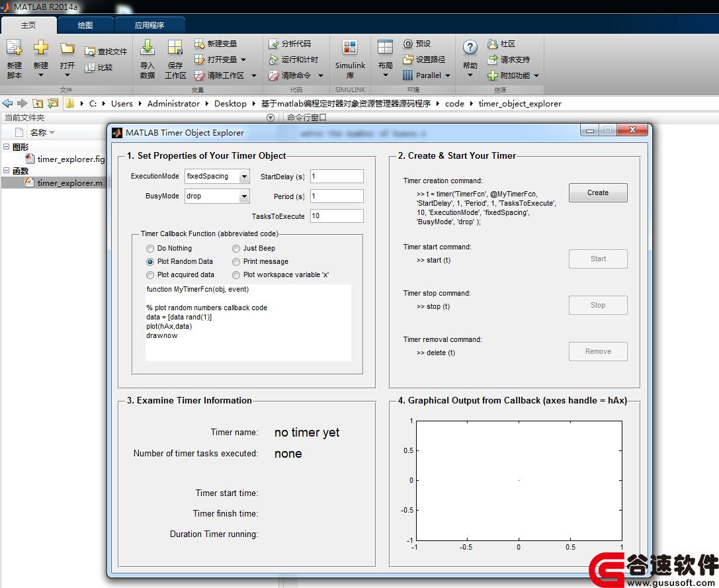Collapse the 函数 group in file list
This screenshot has height=588, width=719.
pyautogui.click(x=7, y=170)
